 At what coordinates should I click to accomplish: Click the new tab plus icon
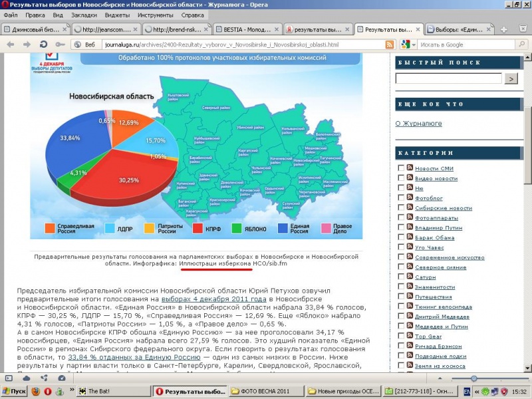coord(504,29)
